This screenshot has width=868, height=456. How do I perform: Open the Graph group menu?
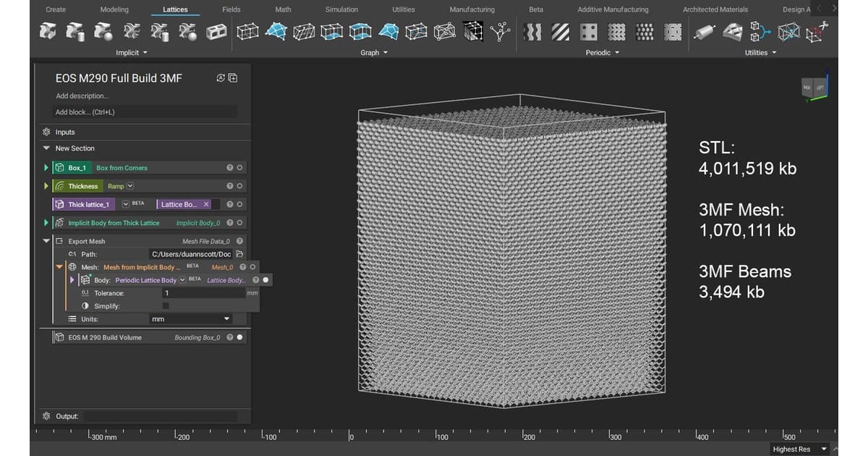[375, 53]
